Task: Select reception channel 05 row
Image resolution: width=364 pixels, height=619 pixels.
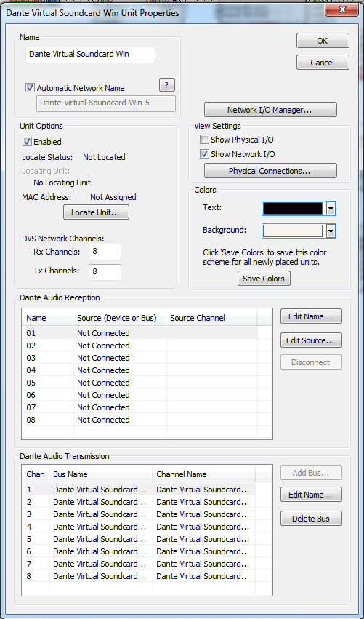Action: (x=139, y=383)
